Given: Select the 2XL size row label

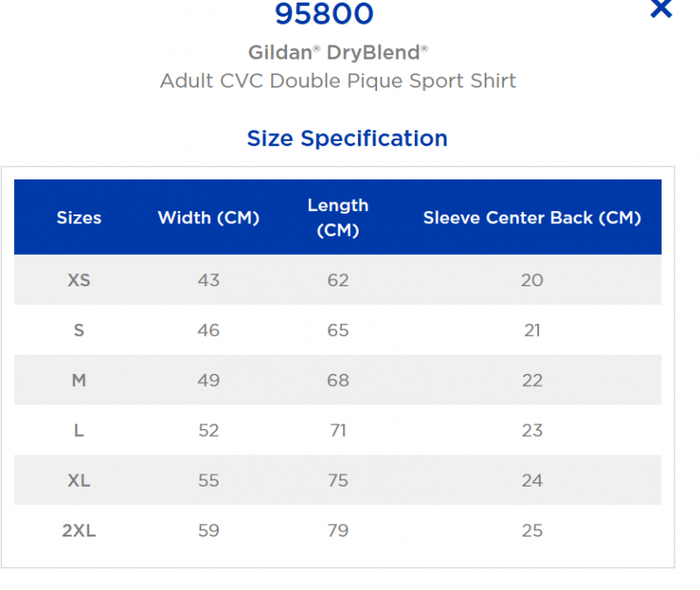Looking at the screenshot, I should tap(79, 530).
